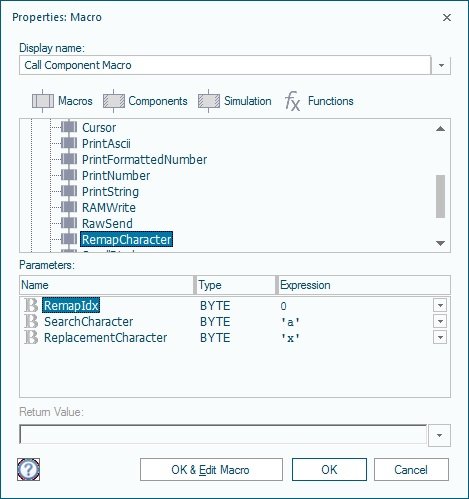Click the RAMWrite macro icon
469x499 pixels.
click(69, 208)
